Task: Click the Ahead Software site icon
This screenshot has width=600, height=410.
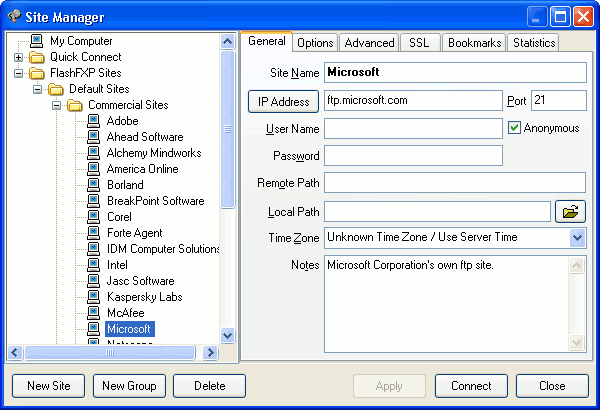Action: 93,137
